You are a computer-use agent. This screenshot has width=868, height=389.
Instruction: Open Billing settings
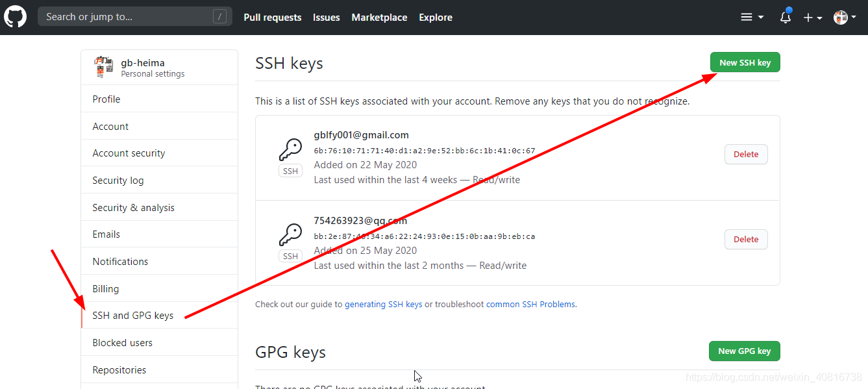coord(160,288)
